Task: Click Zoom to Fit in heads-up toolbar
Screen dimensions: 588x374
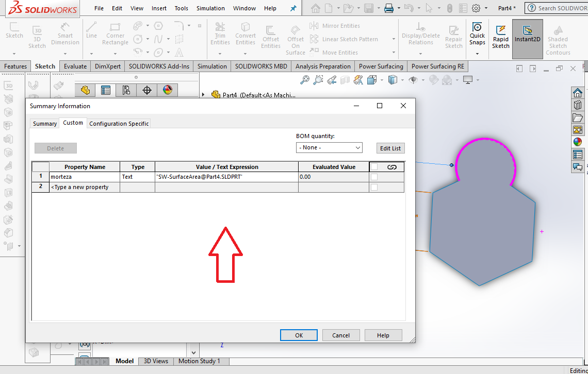Action: (305, 80)
